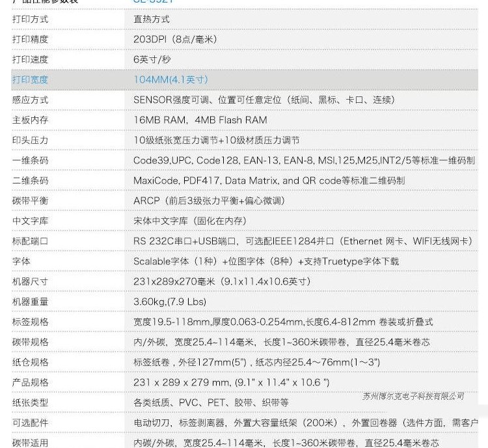Click the 10级纸张宽压力调节 value
The width and height of the screenshot is (488, 448).
point(217,140)
